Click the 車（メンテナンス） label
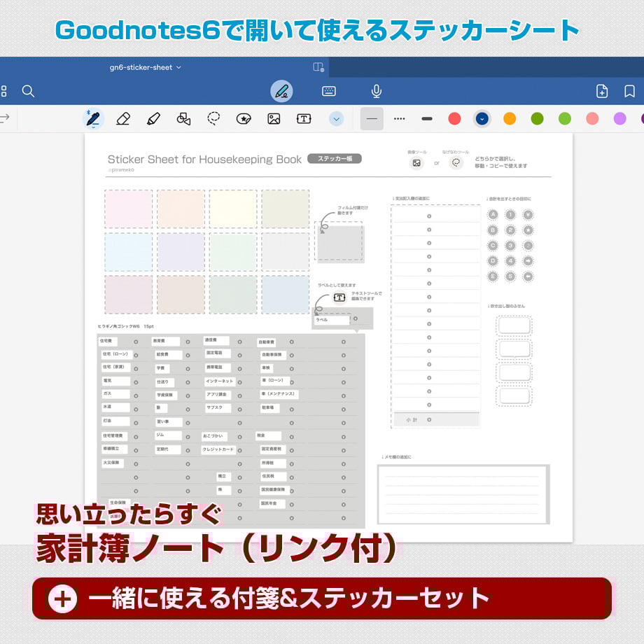644x644 pixels. pos(279,394)
